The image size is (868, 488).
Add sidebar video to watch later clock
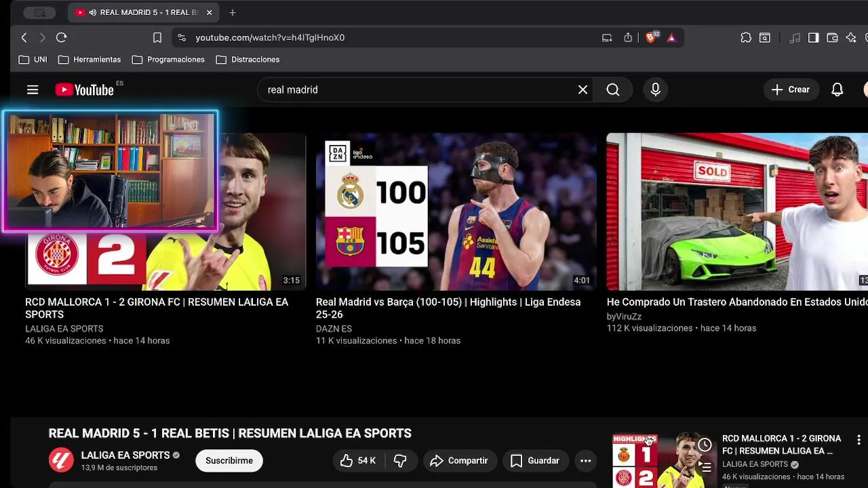[x=705, y=445]
